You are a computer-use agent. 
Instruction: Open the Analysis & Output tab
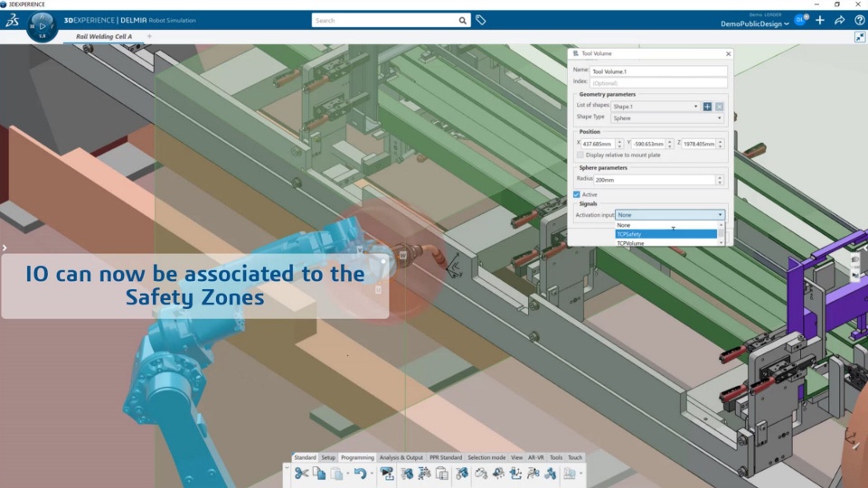pos(401,457)
